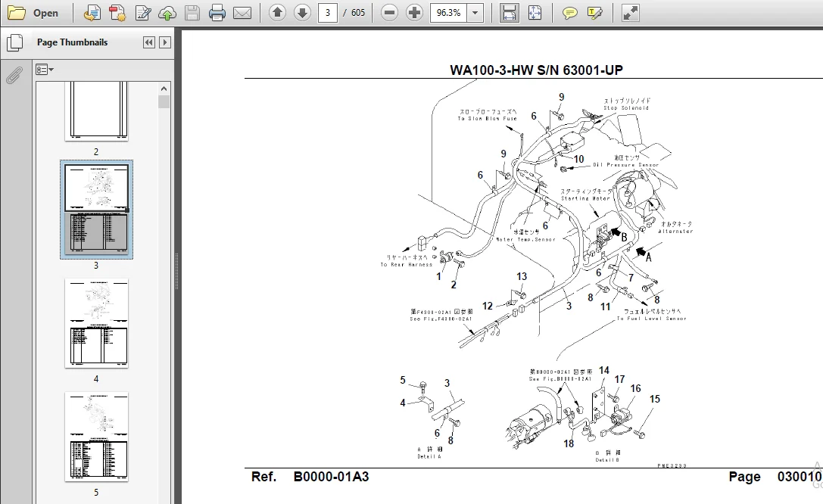823x504 pixels.
Task: Go to next page with down arrow
Action: click(x=302, y=13)
